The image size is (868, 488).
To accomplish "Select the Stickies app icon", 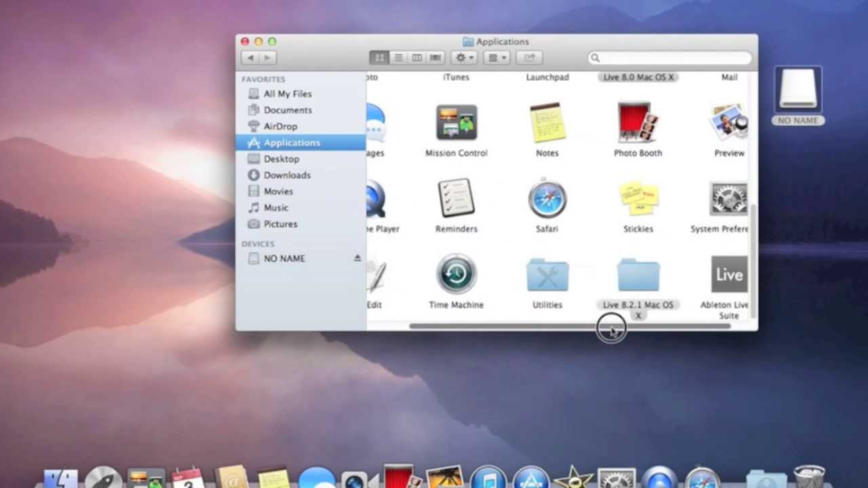I will [638, 199].
